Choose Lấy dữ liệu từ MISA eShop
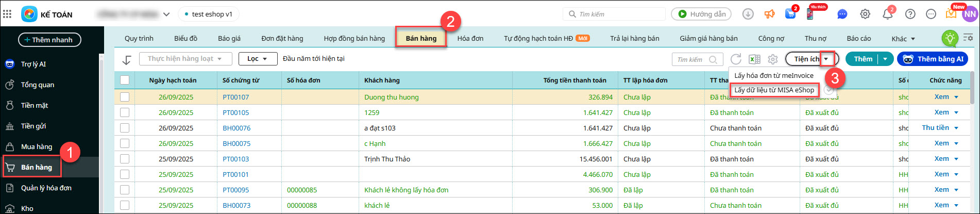 (x=774, y=90)
